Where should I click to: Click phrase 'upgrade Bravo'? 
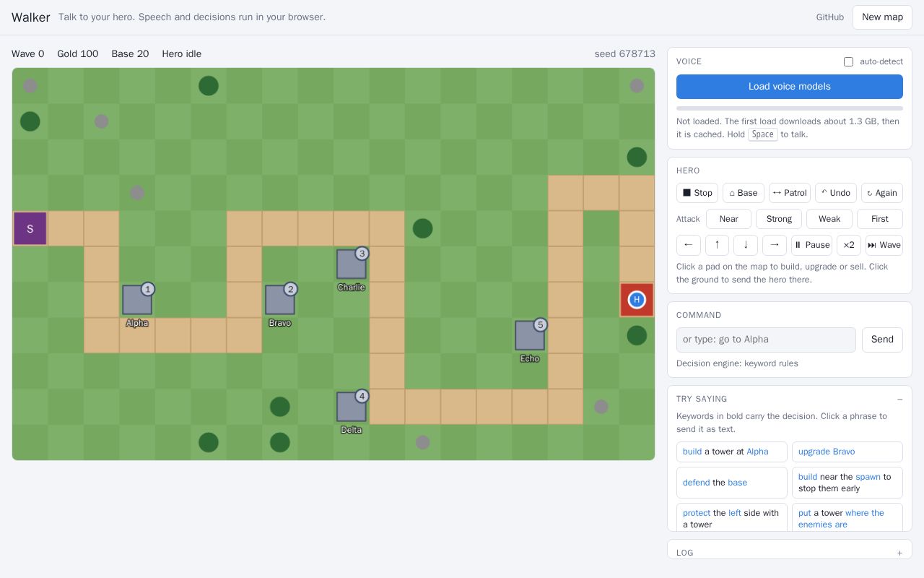847,452
